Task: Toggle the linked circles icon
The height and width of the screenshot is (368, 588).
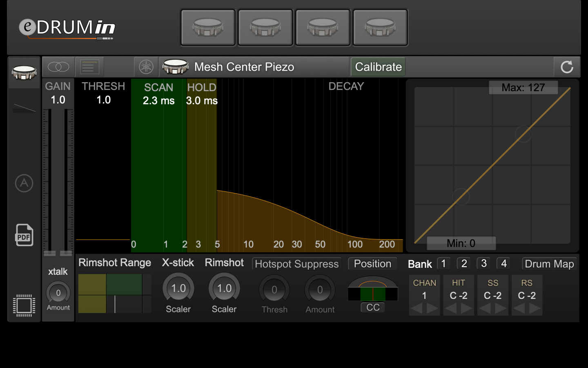Action: pyautogui.click(x=58, y=67)
